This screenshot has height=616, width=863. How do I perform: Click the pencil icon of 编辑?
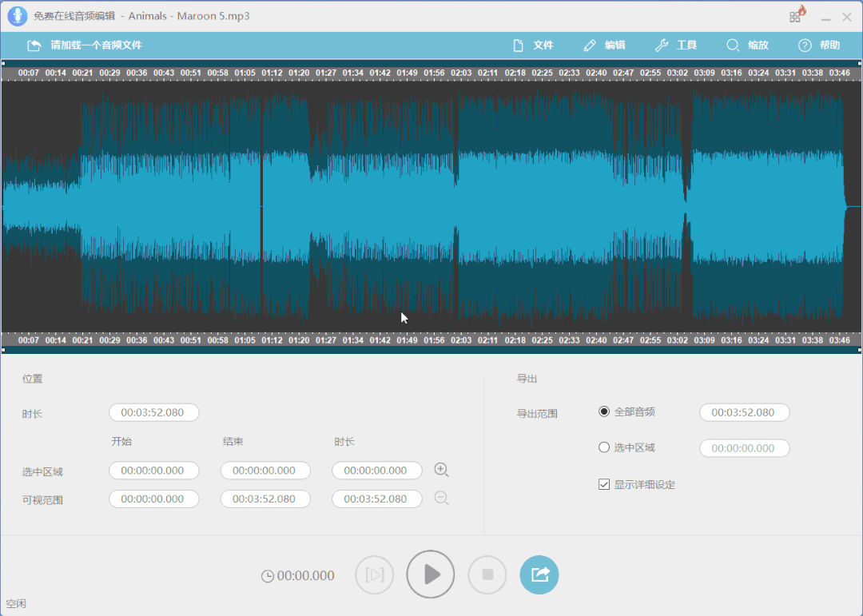coord(590,45)
